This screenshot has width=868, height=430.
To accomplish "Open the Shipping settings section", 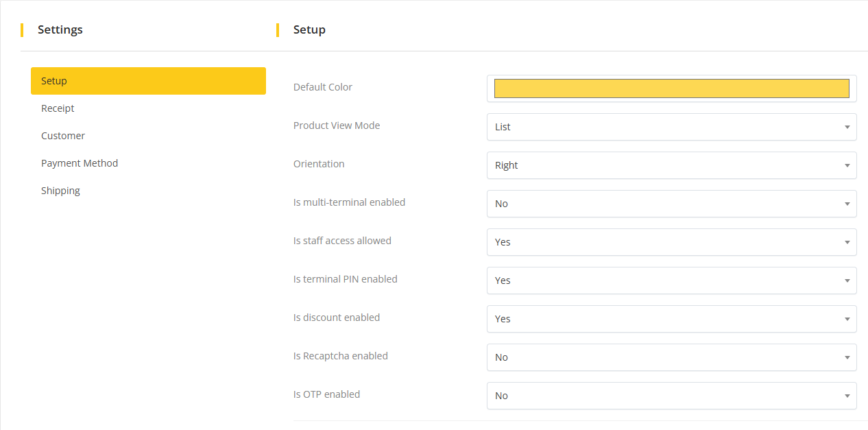I will click(x=60, y=191).
